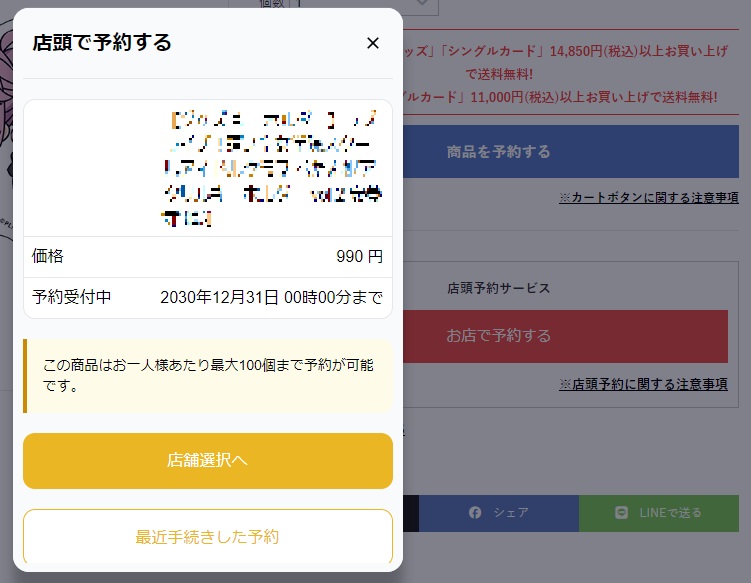The width and height of the screenshot is (751, 583).
Task: Click the 店頭で予約する dialog title
Action: [x=102, y=43]
